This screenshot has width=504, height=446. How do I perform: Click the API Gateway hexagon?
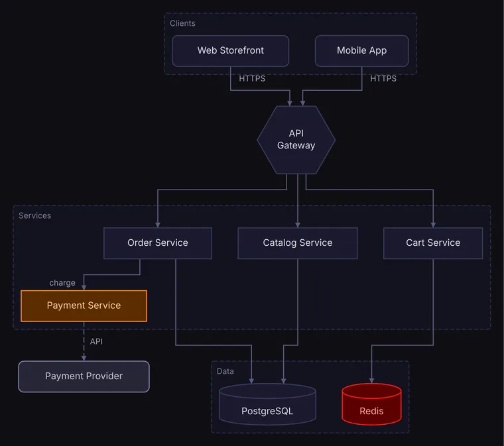[x=296, y=140]
